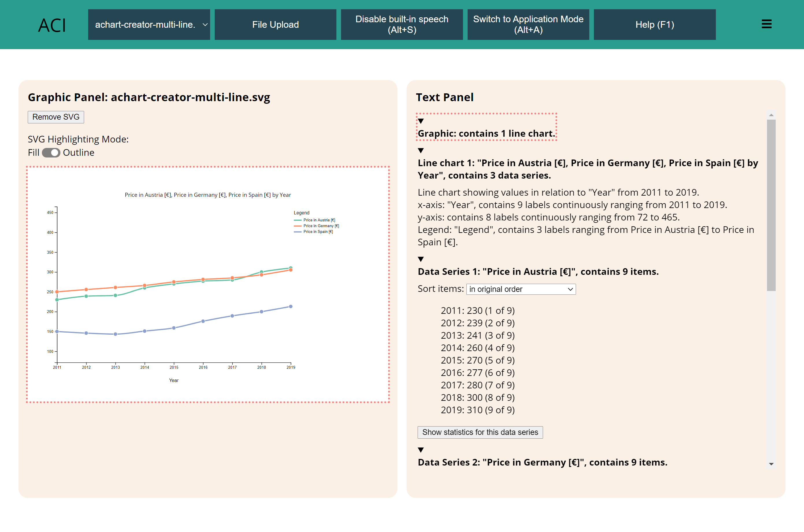
Task: Click the scrollbar down arrow
Action: coord(771,464)
